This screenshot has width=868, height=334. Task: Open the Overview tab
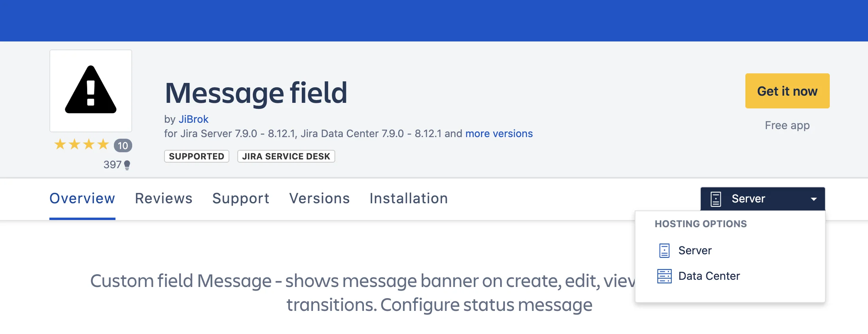[82, 198]
